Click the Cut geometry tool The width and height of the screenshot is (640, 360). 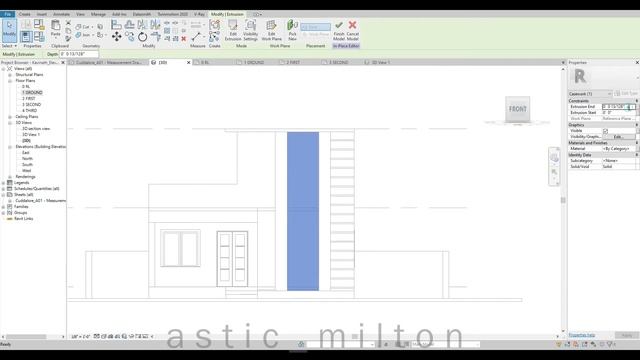coord(84,27)
